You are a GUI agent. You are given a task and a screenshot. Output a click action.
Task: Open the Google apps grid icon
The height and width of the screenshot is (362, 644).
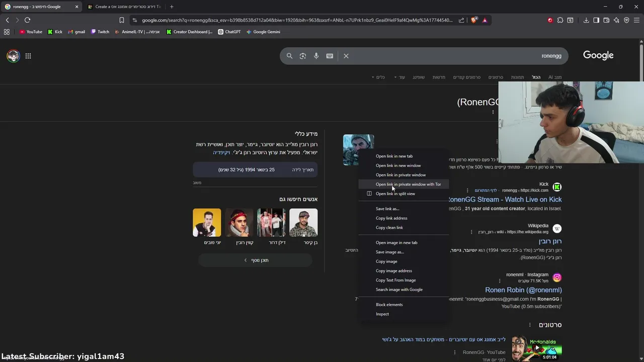click(28, 56)
